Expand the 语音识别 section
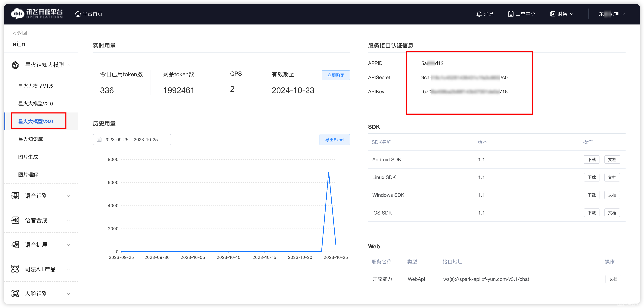This screenshot has width=644, height=308. (68, 196)
